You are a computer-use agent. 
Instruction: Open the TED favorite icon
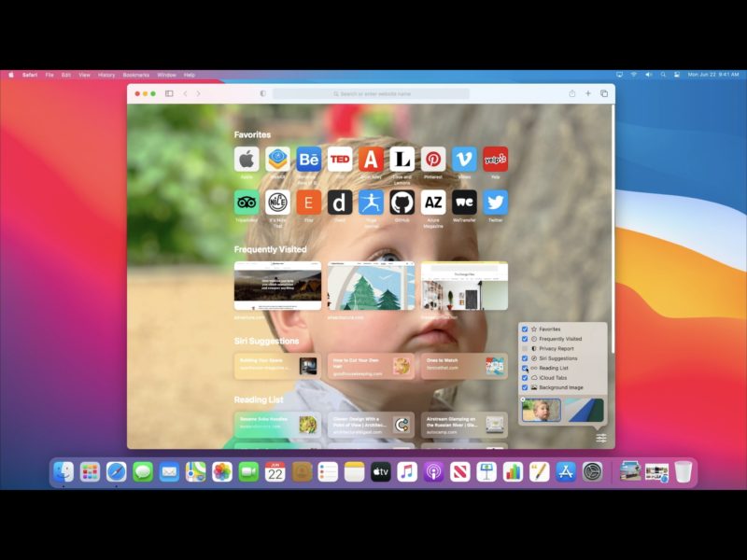click(340, 159)
